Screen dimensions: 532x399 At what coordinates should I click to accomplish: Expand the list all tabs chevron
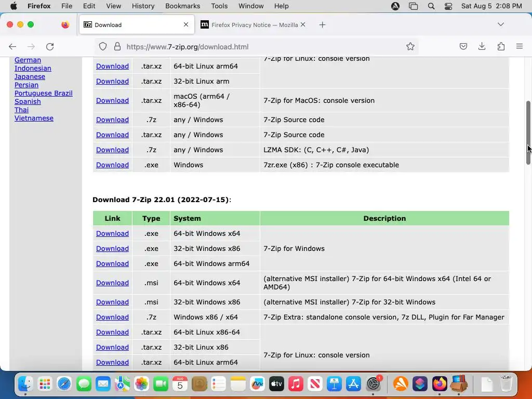coord(500,24)
